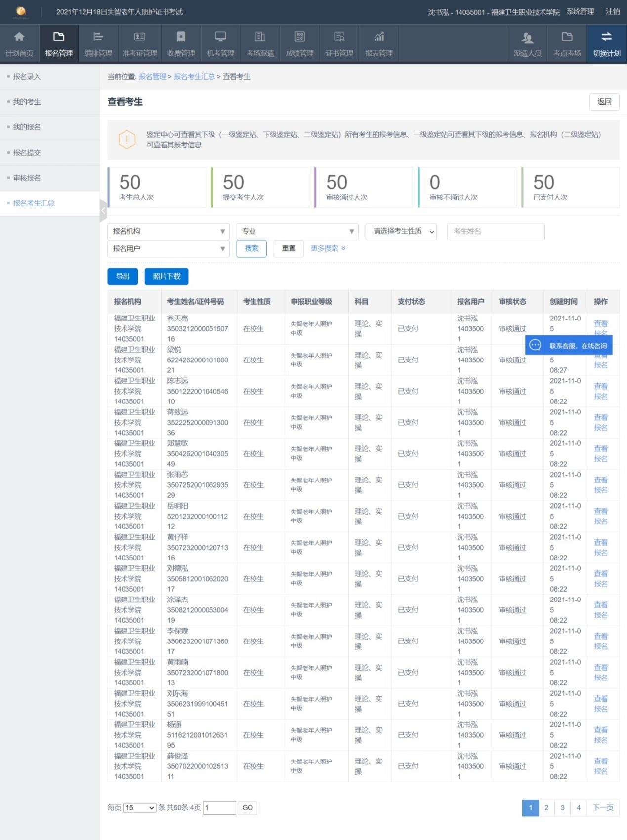The image size is (627, 840).
Task: Select 审核报名 in the left sidebar
Action: coord(27,178)
